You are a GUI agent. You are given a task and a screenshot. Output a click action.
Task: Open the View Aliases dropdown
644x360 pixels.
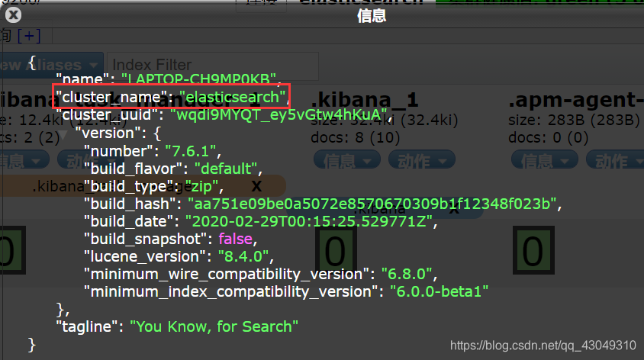(x=51, y=65)
